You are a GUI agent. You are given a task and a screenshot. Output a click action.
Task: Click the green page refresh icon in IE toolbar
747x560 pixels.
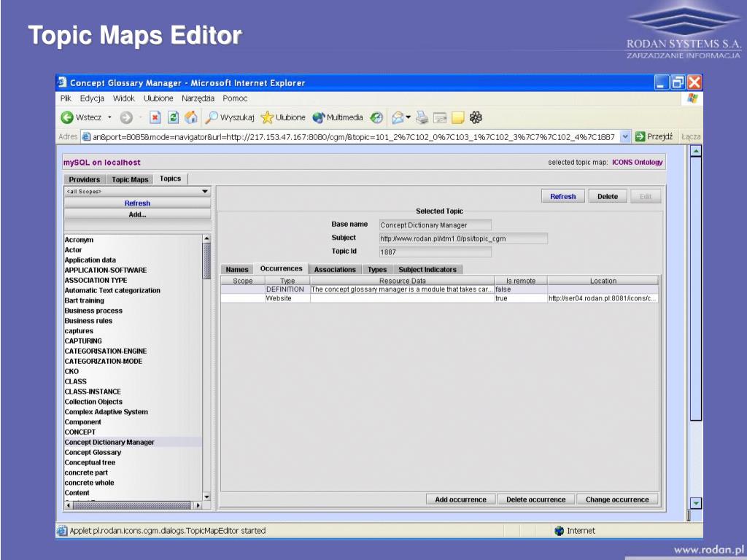click(x=173, y=117)
